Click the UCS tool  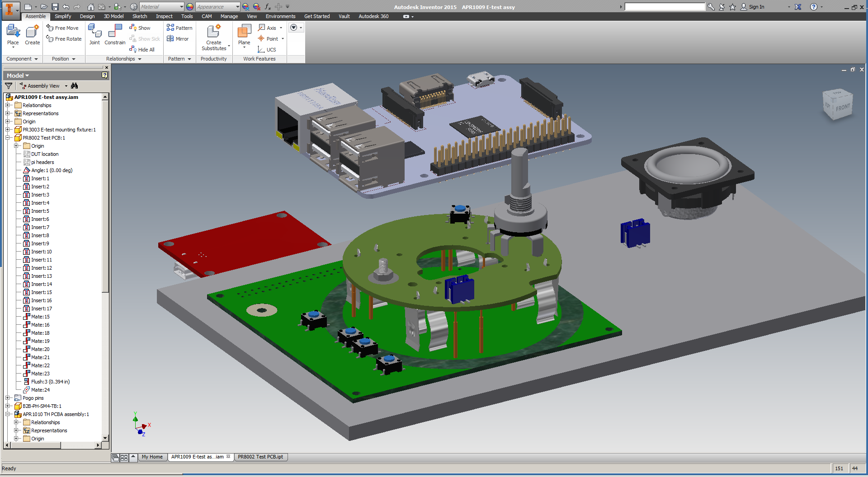[x=267, y=50]
